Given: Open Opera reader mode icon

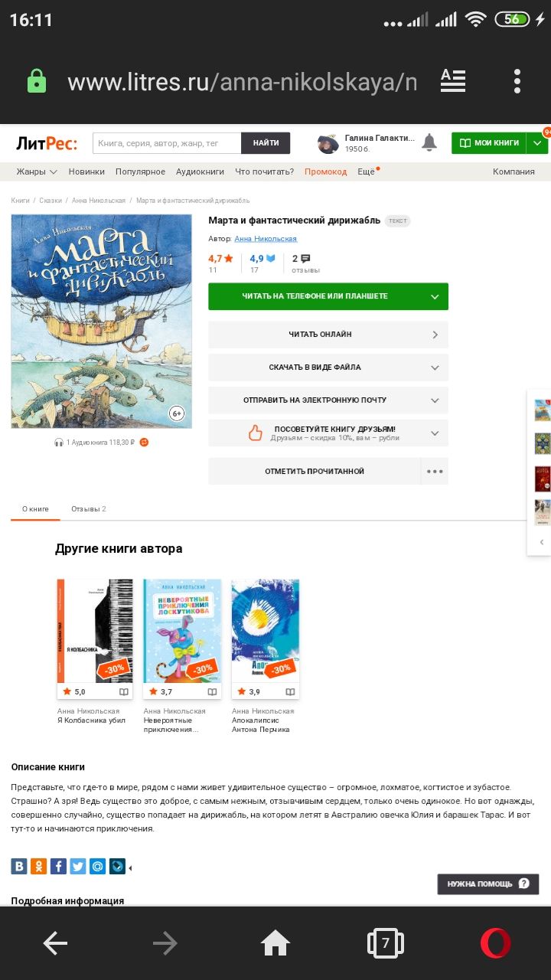Looking at the screenshot, I should (453, 81).
